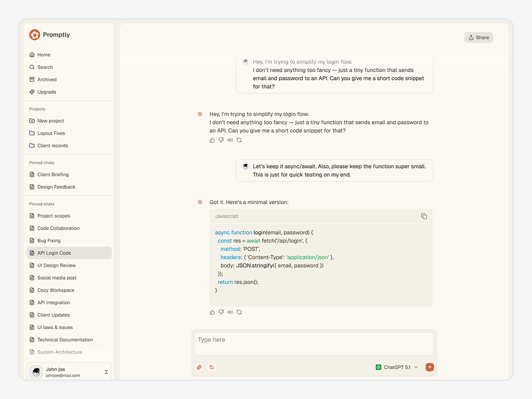Read aloud the first assistant reply
Image resolution: width=532 pixels, height=399 pixels.
pyautogui.click(x=230, y=140)
